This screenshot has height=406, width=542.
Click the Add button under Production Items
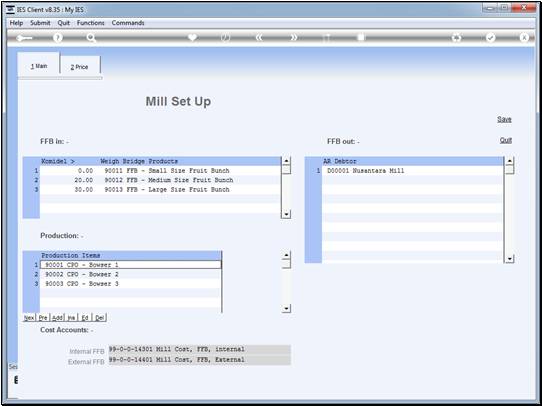[x=57, y=318]
